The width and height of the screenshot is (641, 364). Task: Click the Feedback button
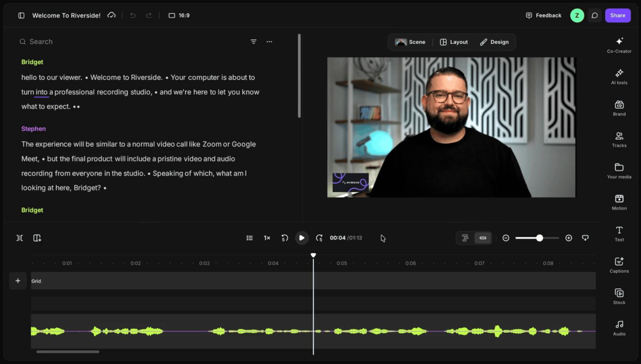(543, 15)
